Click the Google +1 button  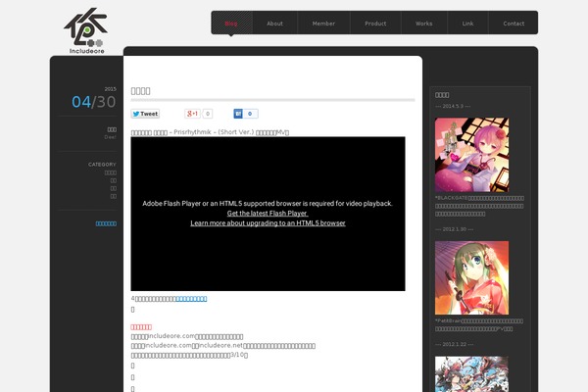[192, 114]
